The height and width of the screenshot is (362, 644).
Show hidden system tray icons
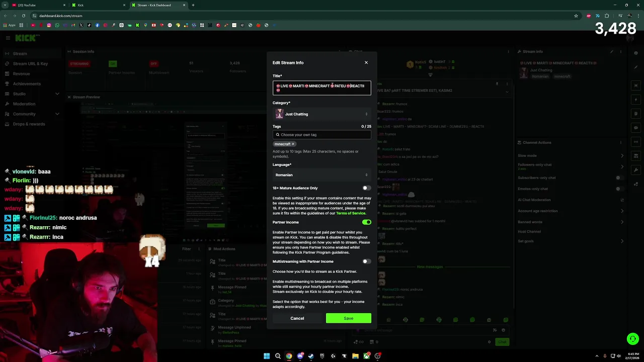pos(597,356)
